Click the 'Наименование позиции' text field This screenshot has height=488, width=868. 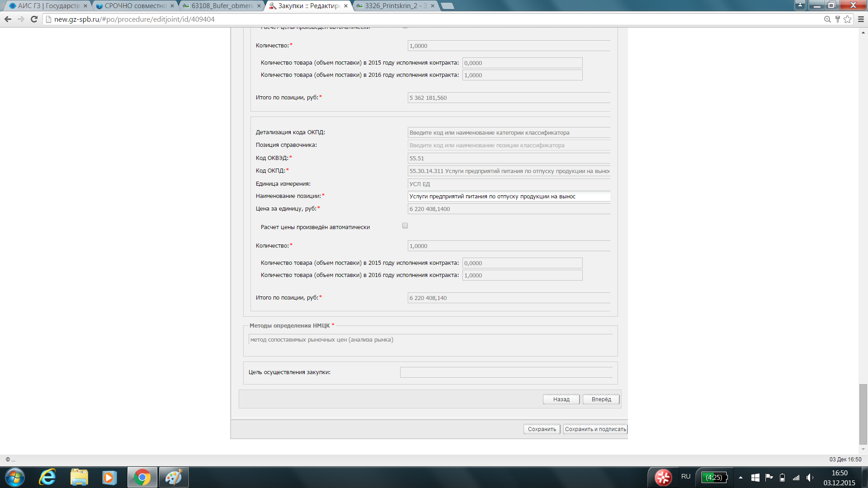pyautogui.click(x=509, y=197)
